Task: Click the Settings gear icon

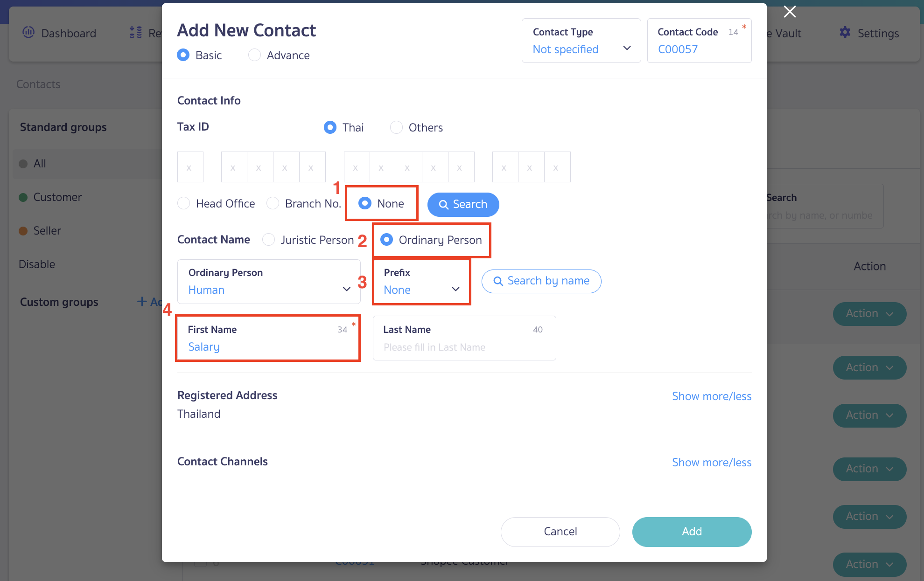Action: tap(845, 33)
